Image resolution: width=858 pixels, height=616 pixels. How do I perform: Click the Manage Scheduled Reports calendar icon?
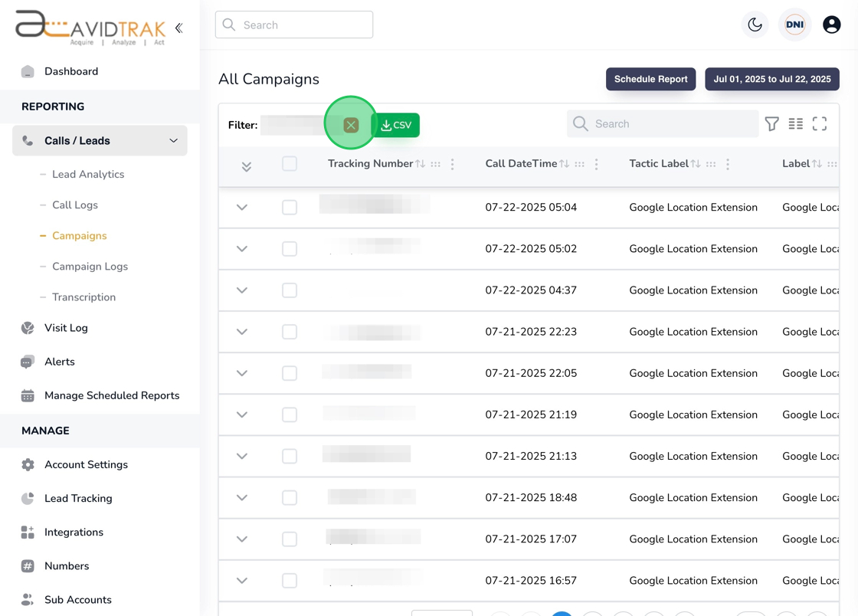(x=28, y=396)
